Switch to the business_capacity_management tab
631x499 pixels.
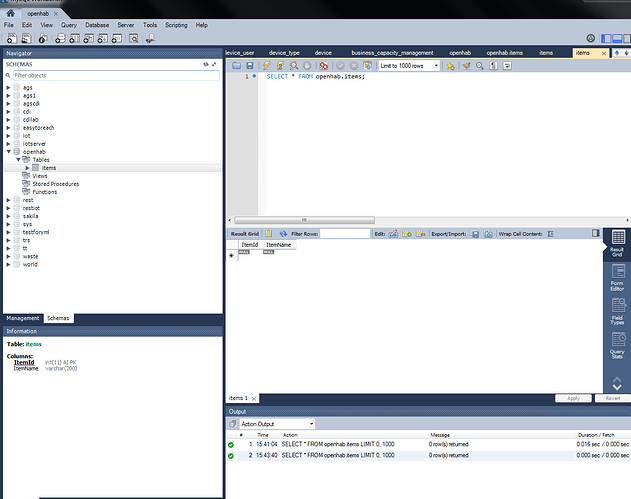(391, 51)
